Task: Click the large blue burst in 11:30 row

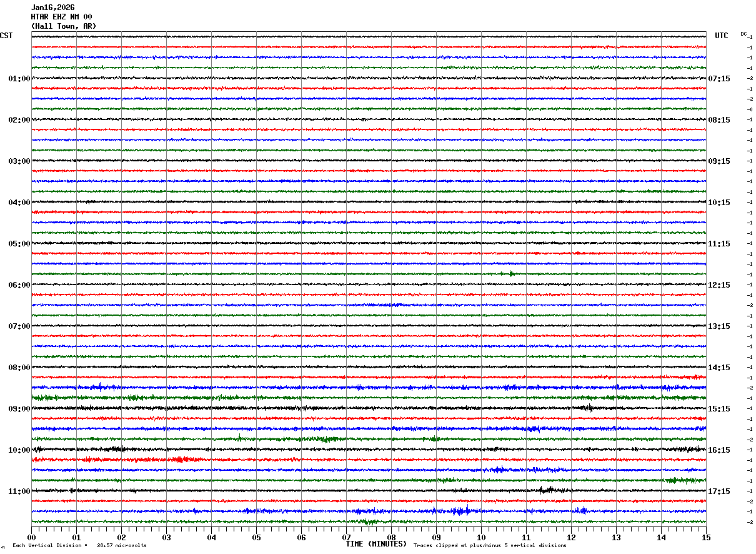Action: [x=461, y=510]
